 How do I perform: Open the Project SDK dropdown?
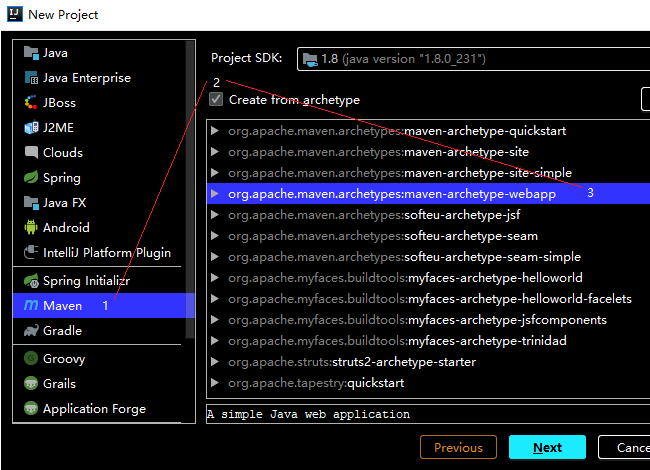click(473, 59)
